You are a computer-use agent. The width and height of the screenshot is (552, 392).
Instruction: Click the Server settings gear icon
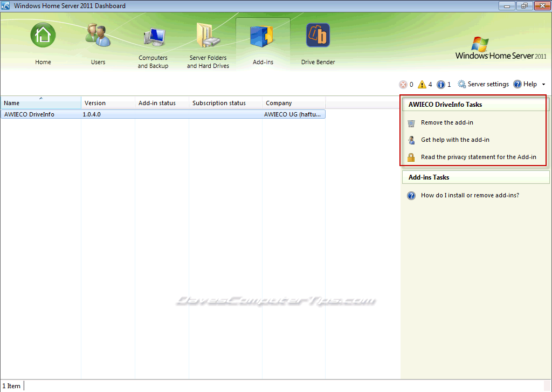tap(461, 84)
